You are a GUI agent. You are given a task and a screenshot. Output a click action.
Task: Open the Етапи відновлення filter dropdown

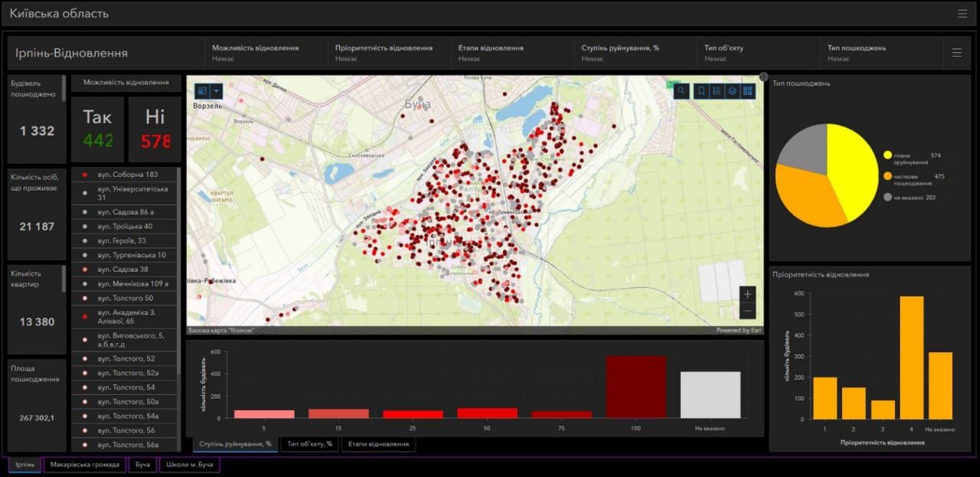pos(512,53)
